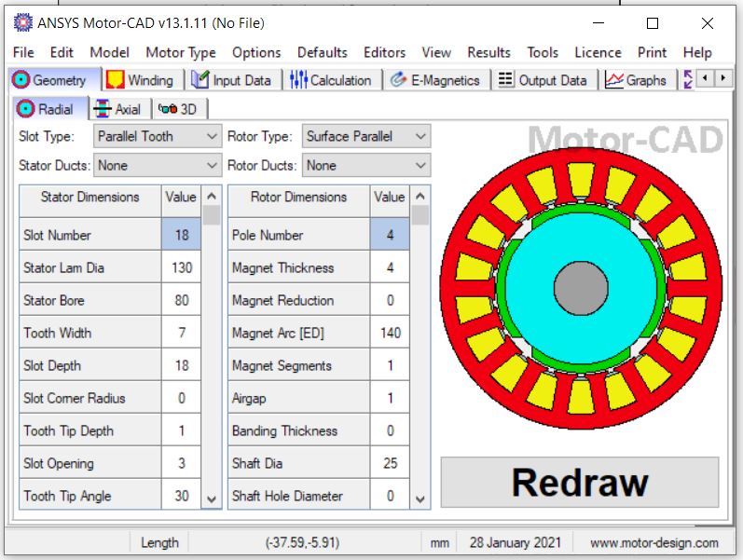Expand the Slot Type dropdown
The image size is (743, 560).
tap(158, 136)
